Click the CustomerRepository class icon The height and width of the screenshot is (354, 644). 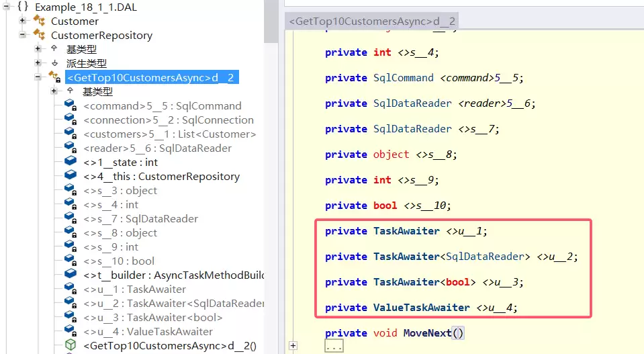click(x=40, y=34)
